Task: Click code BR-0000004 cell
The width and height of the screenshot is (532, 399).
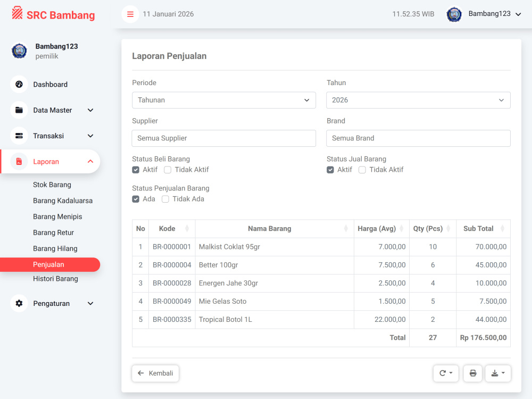Action: point(172,265)
